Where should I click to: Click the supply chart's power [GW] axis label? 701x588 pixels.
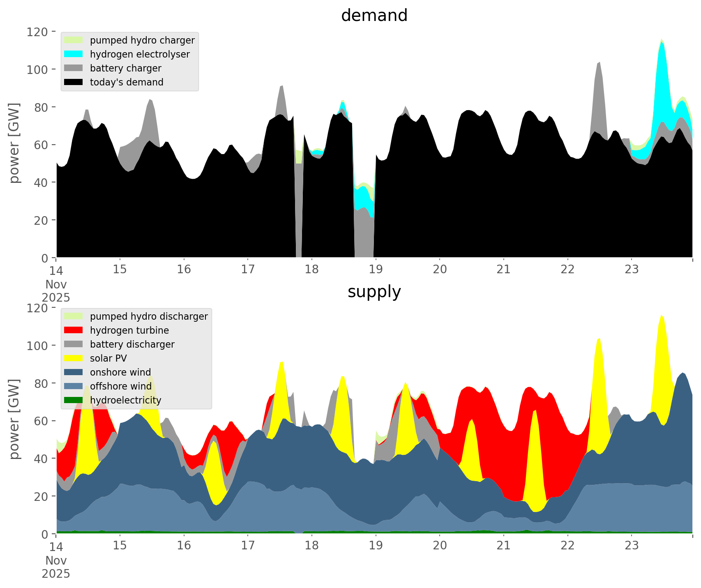(x=14, y=419)
